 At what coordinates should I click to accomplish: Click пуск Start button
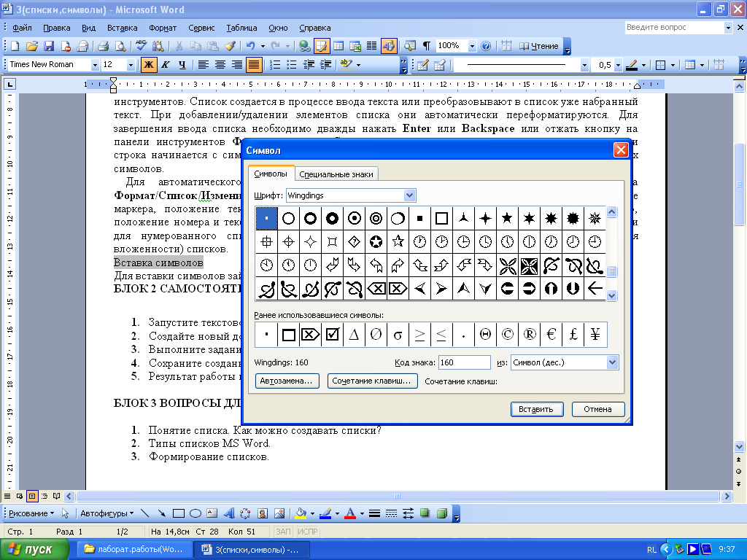34,550
